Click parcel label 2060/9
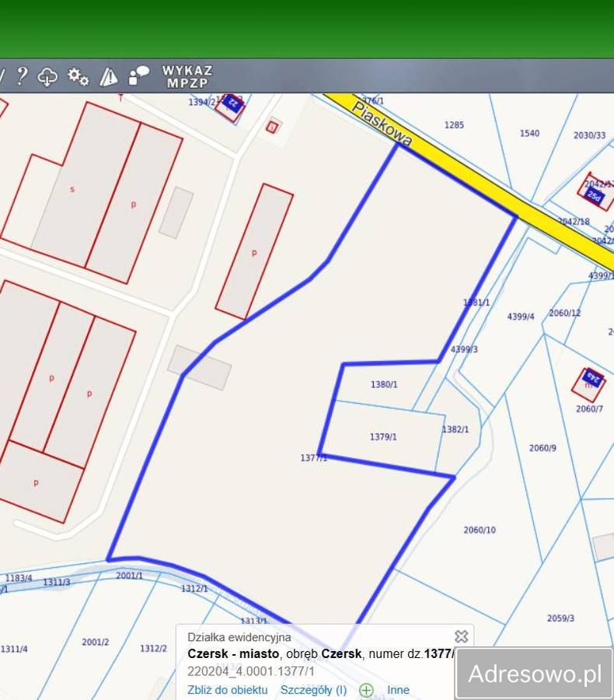The image size is (614, 700). (x=542, y=448)
